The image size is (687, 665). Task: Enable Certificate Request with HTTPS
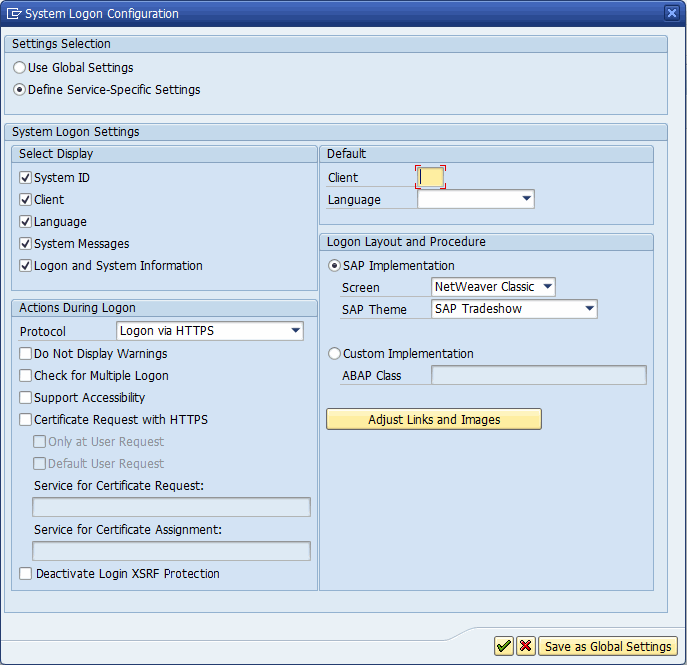[26, 420]
